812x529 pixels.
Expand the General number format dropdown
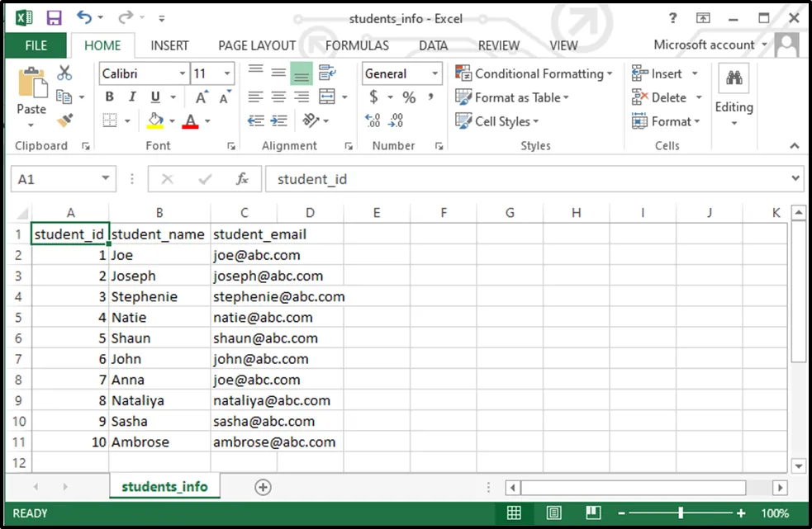point(434,73)
